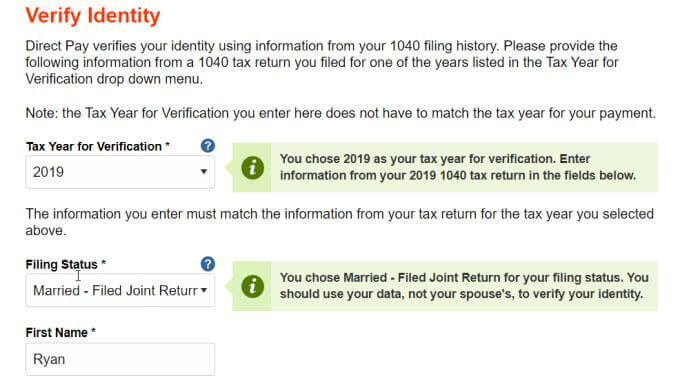Click green info icon in Married filing status message
Viewport: 680px width, 384px height.
click(x=252, y=286)
